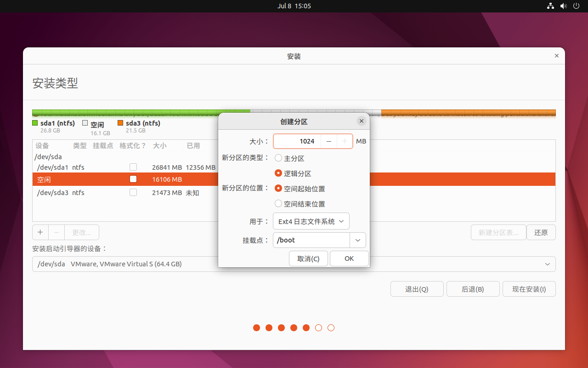Select the 主分区 primary partition radio button

[278, 158]
